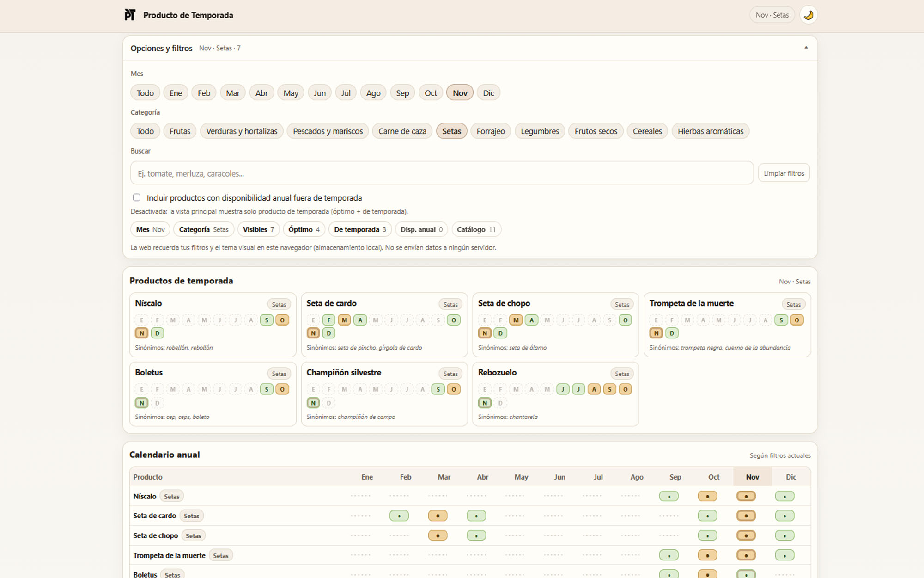This screenshot has width=924, height=578.
Task: Click the green S badge on Boletus card
Action: pyautogui.click(x=267, y=389)
